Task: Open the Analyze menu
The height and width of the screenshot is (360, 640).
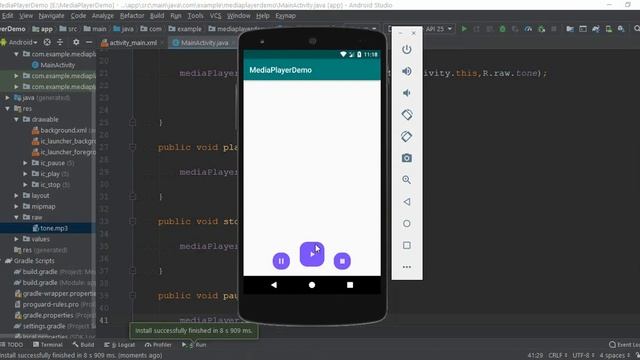Action: (x=103, y=16)
